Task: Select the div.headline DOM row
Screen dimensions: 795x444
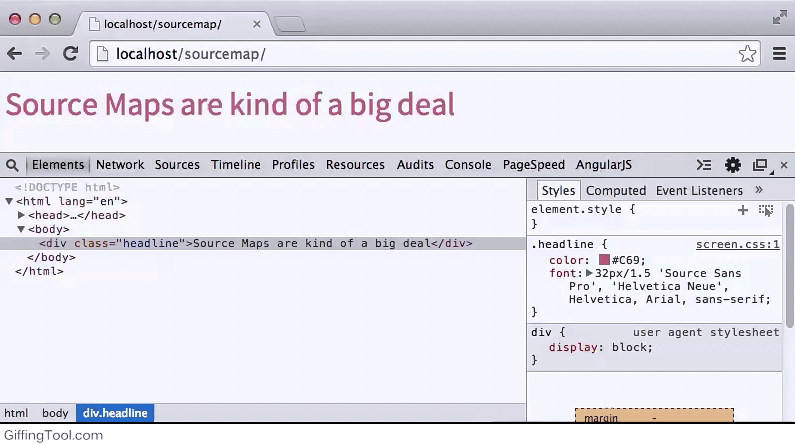Action: tap(255, 243)
